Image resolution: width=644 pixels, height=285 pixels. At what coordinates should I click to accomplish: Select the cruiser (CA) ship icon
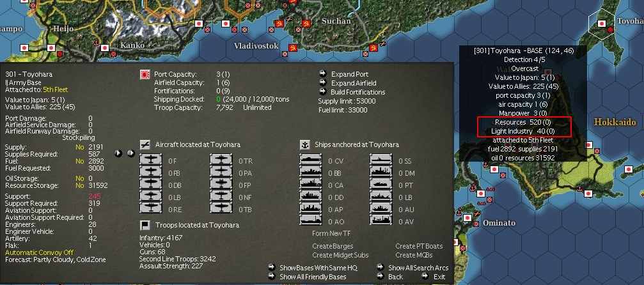[x=311, y=185]
